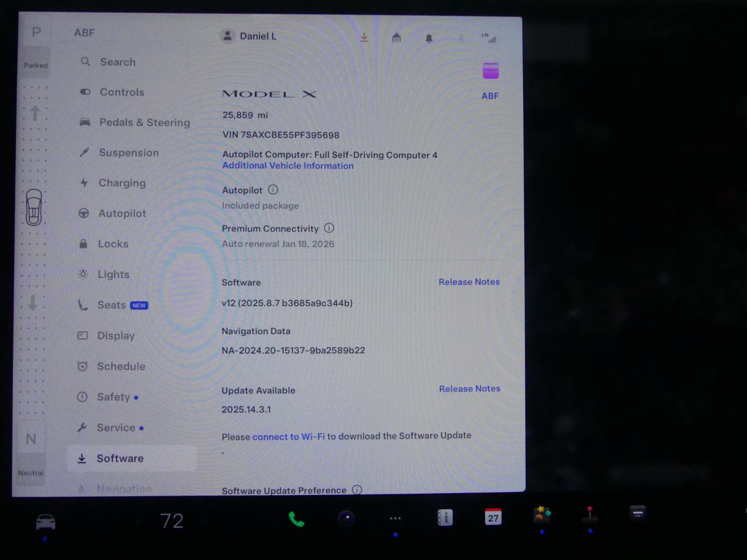Tap the car icon in bottom bar
Image resolution: width=747 pixels, height=560 pixels.
click(x=46, y=521)
